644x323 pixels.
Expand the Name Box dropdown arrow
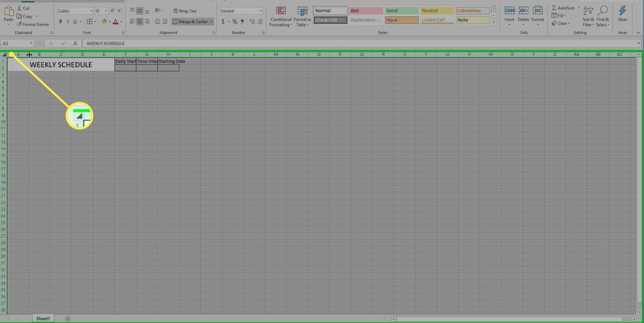(31, 43)
